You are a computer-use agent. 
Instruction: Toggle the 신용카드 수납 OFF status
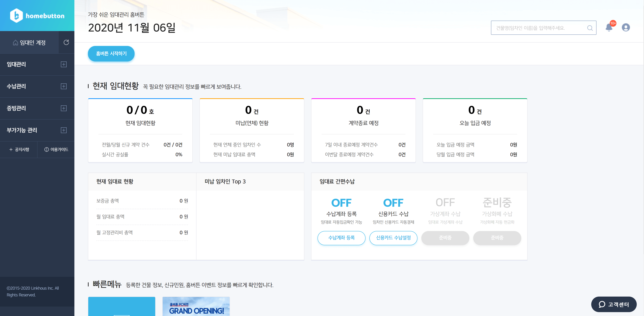tap(393, 203)
